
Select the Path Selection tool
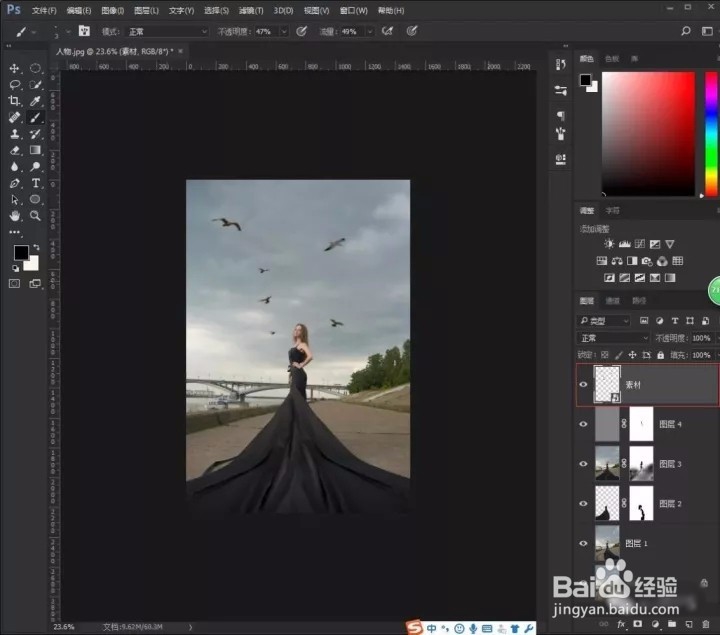coord(14,200)
